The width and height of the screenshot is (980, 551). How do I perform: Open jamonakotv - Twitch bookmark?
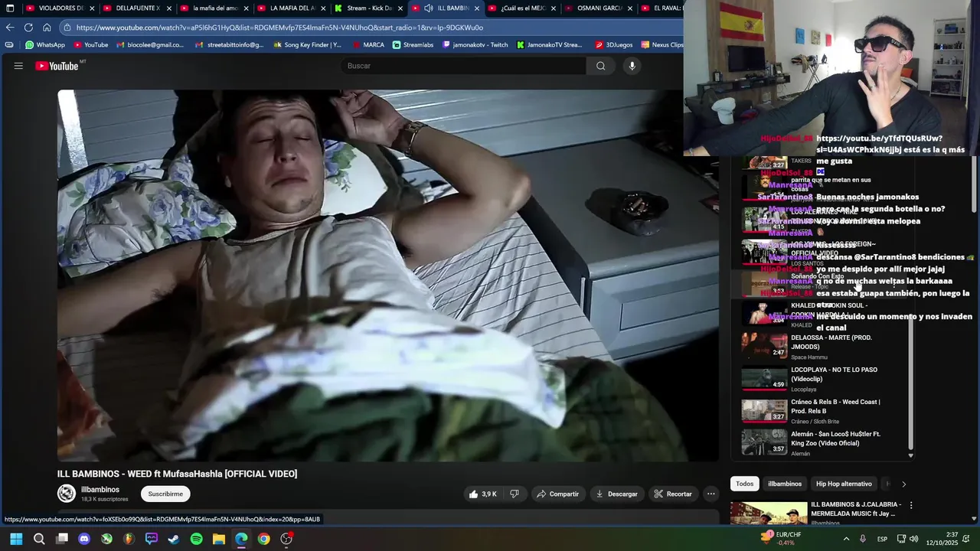coord(474,45)
